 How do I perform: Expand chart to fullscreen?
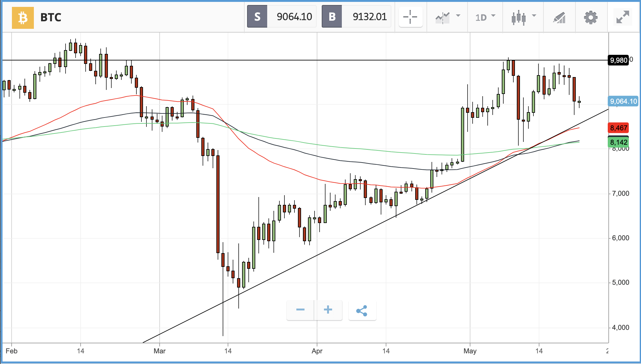coord(623,17)
